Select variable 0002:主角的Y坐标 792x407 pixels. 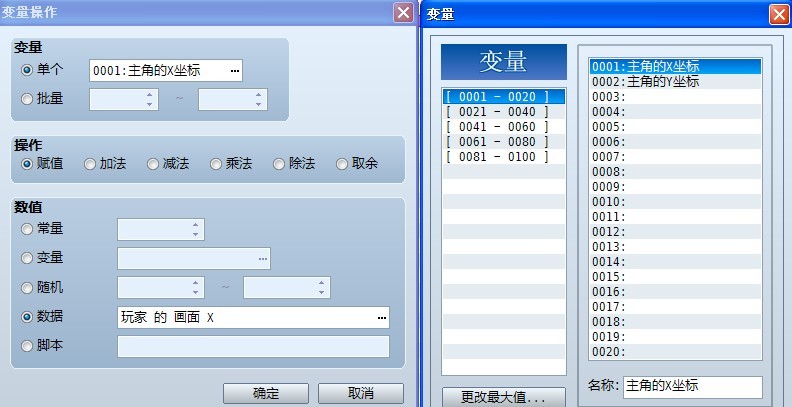coord(675,82)
